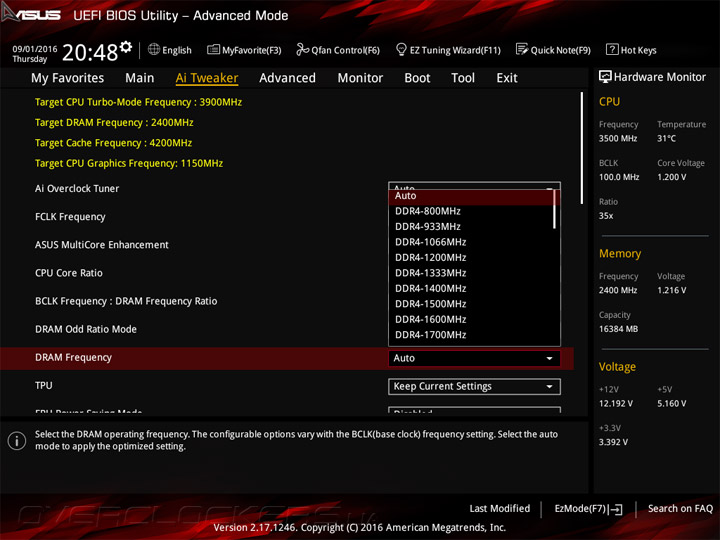
Task: Click Last Modified button
Action: pos(500,509)
